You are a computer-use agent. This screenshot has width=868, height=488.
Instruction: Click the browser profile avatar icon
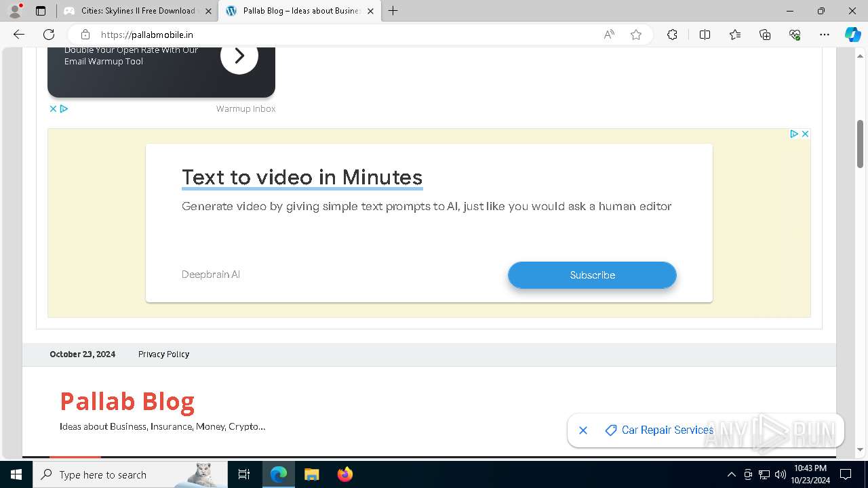tap(15, 11)
